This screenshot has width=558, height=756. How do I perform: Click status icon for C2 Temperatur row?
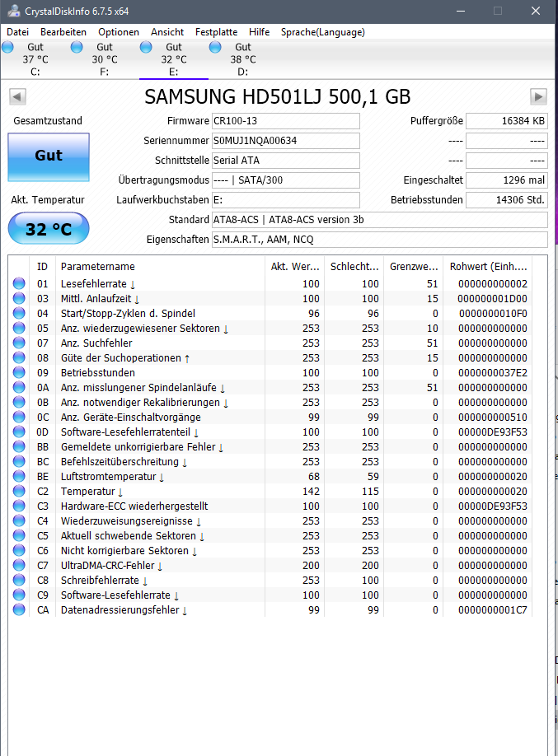point(19,492)
